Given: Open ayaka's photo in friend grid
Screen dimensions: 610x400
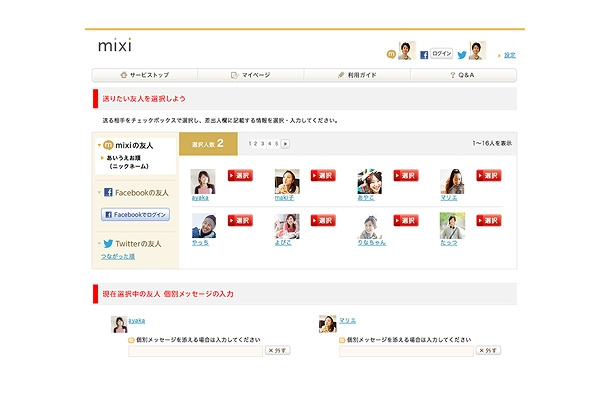Looking at the screenshot, I should click(x=203, y=181).
